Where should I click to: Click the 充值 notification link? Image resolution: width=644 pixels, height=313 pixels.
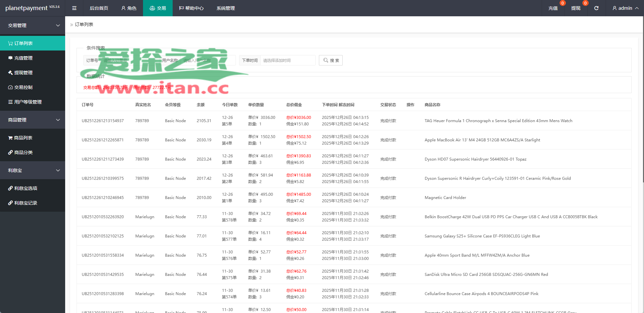553,8
